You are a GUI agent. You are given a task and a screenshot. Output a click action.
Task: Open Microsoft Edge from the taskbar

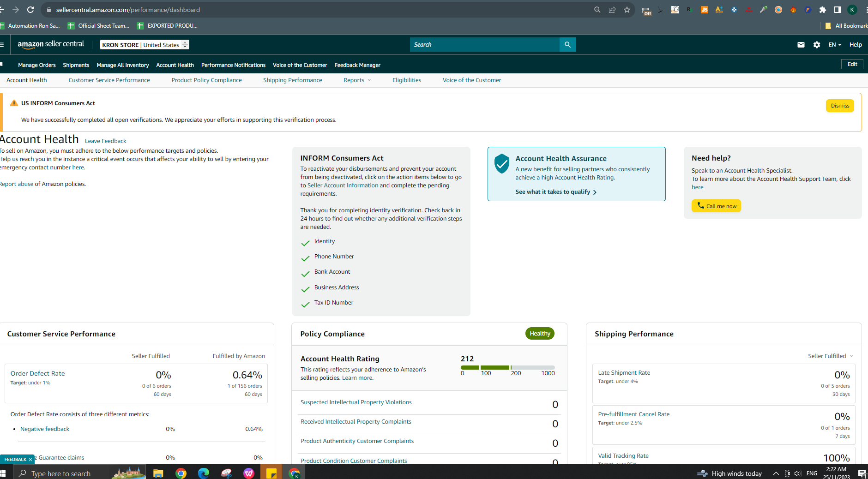click(x=203, y=473)
